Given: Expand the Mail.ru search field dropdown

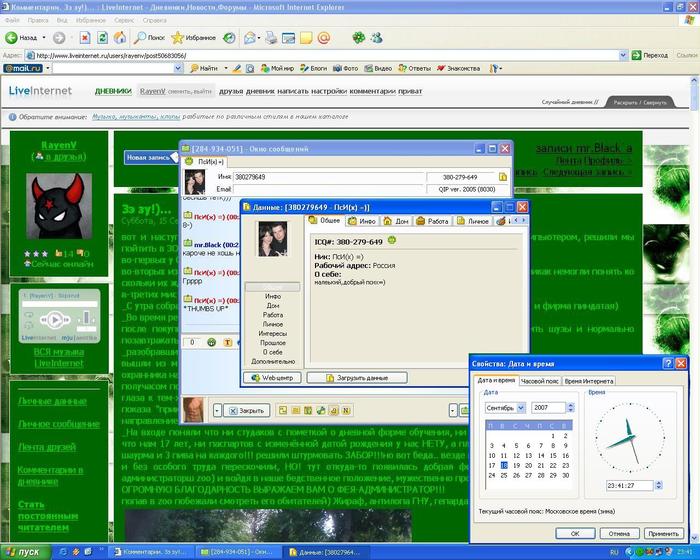Looking at the screenshot, I should pos(178,68).
